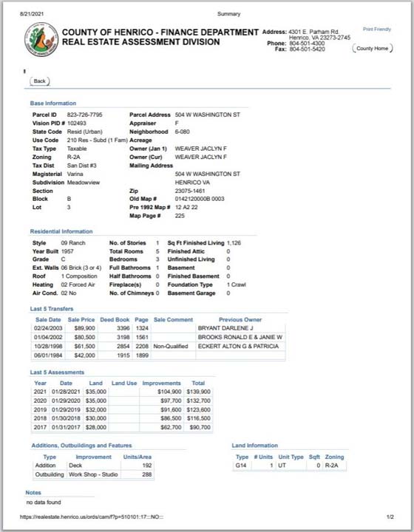Viewport: 414px width, 532px height.
Task: Click Pre 1992 Map # value 12 A2 22
Action: coord(186,208)
